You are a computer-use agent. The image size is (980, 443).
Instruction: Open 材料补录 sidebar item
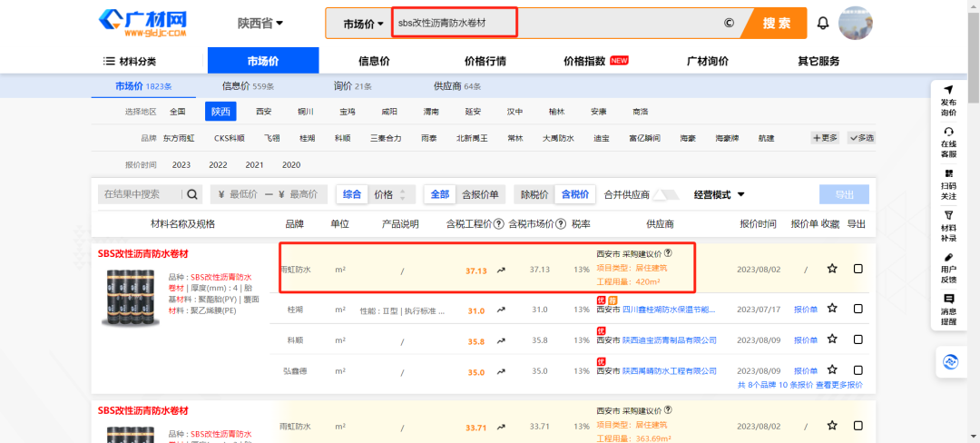948,226
